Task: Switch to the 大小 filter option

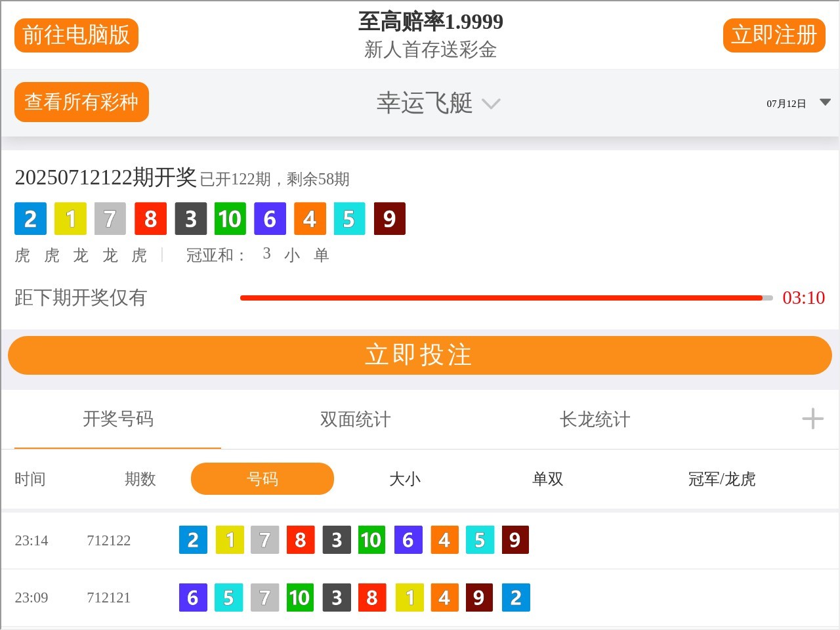Action: [405, 478]
